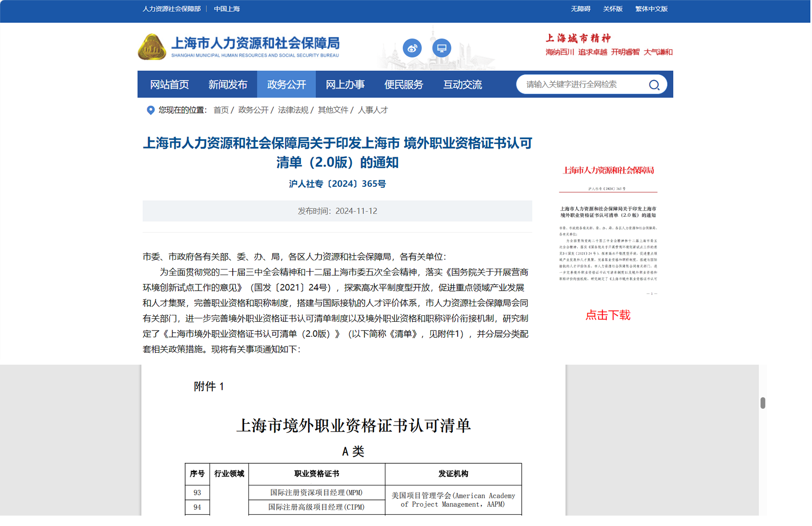Select the 新闻发布 menu item
Viewport: 812px width, 526px height.
point(228,85)
